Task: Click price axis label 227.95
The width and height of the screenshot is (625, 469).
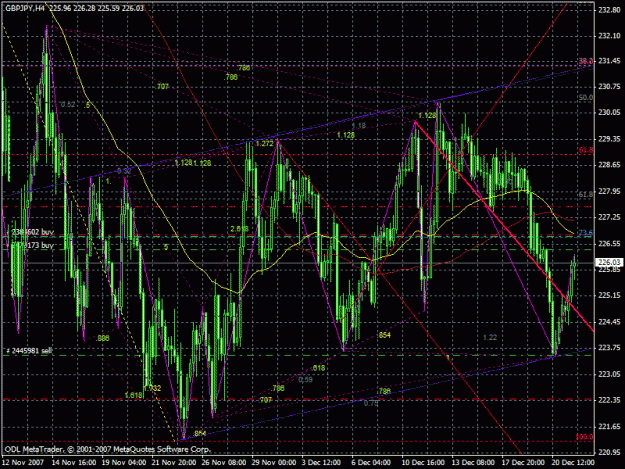Action: pyautogui.click(x=609, y=192)
